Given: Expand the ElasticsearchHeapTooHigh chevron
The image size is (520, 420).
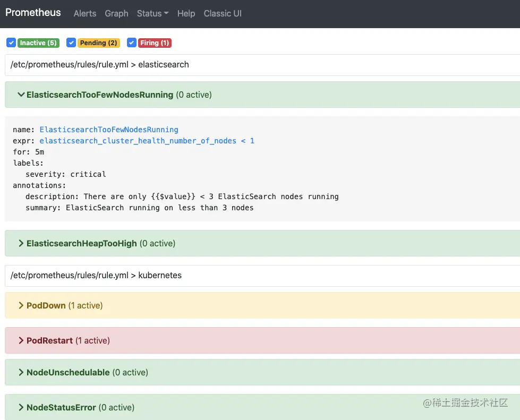Looking at the screenshot, I should [x=21, y=243].
